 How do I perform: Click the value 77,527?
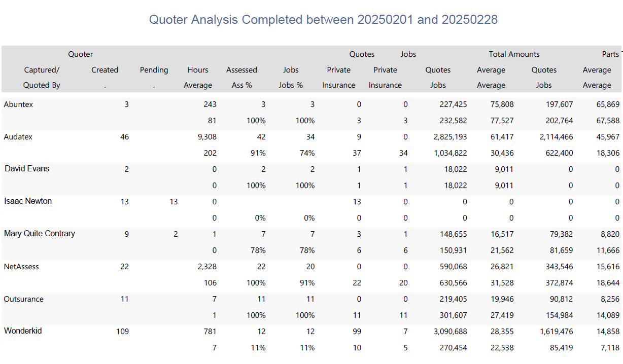coord(502,121)
